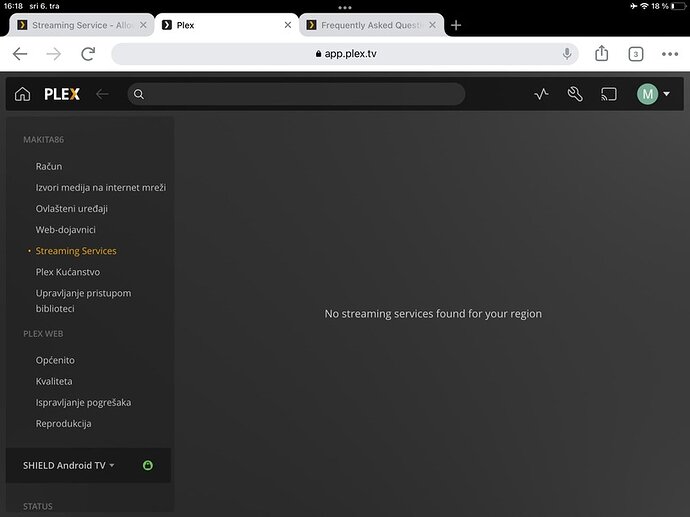Tap the 16:18 clock in status bar
Viewport: 690px width, 517px height.
(13, 6)
